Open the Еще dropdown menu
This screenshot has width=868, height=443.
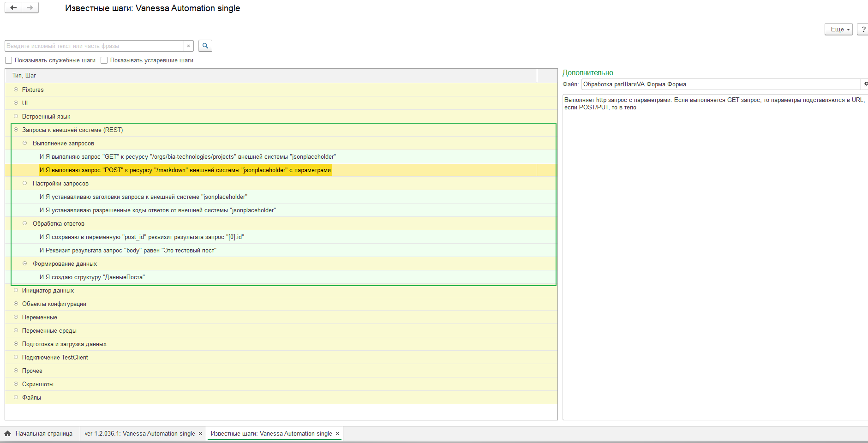838,29
